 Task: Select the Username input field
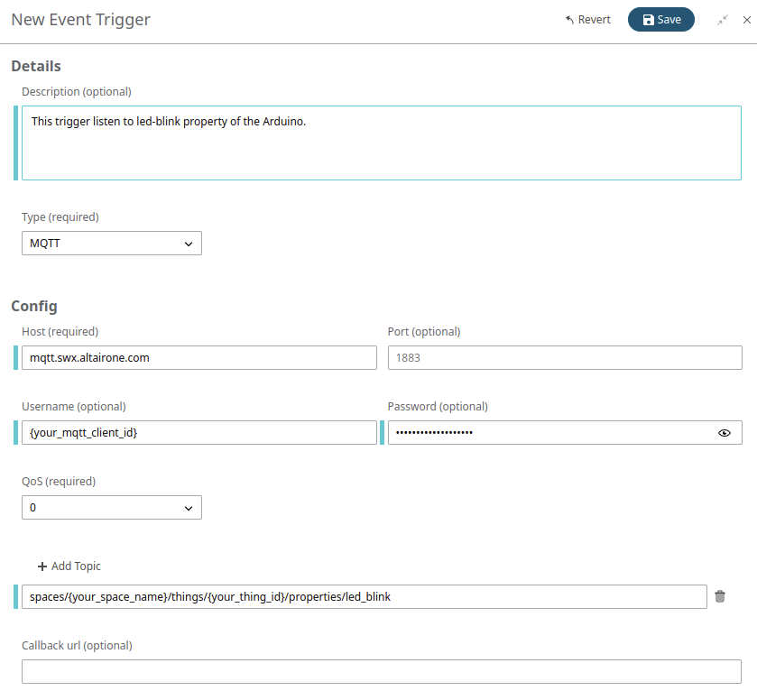click(198, 433)
